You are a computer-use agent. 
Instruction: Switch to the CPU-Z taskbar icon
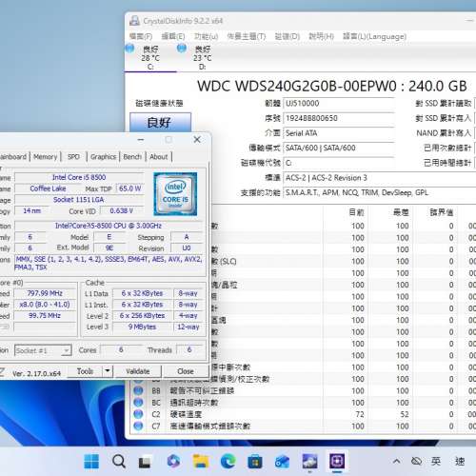click(337, 461)
